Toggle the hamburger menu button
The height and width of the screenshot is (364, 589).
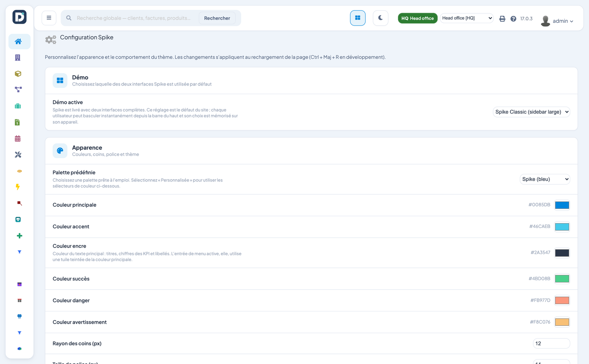click(49, 18)
